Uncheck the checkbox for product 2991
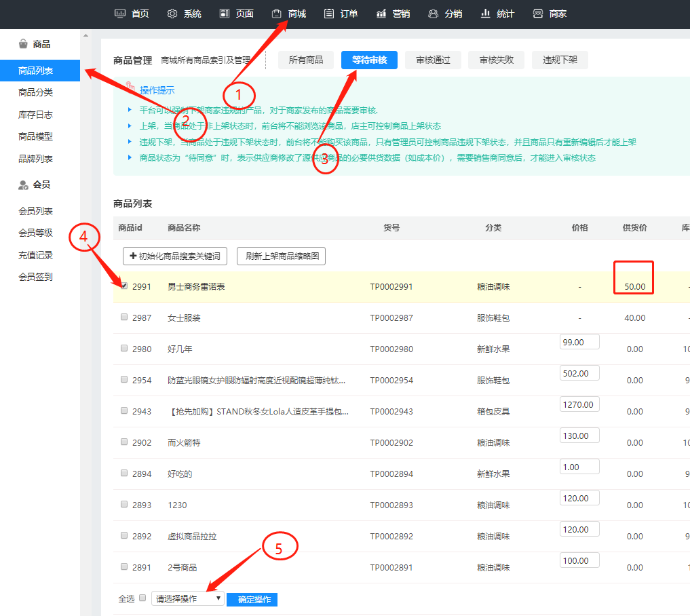 coord(124,286)
